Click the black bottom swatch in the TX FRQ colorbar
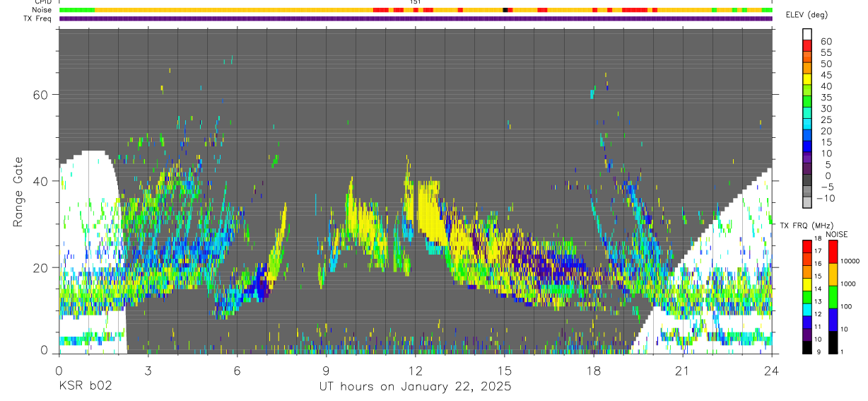868x401 pixels. click(x=807, y=347)
